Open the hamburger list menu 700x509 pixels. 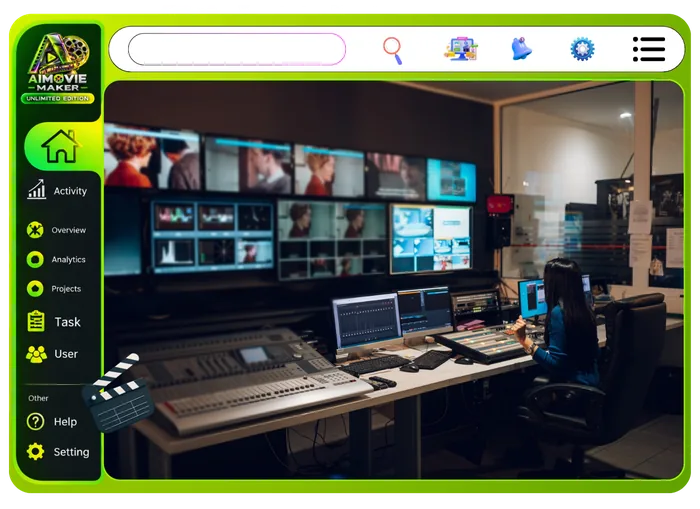pos(649,49)
